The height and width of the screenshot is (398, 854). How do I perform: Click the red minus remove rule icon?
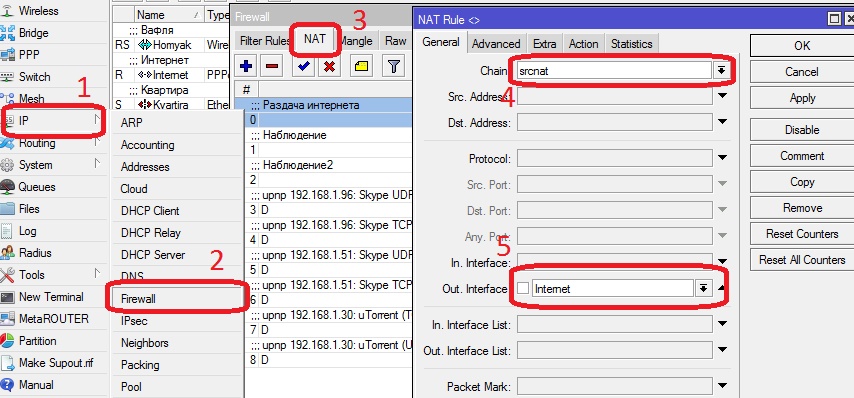point(272,67)
